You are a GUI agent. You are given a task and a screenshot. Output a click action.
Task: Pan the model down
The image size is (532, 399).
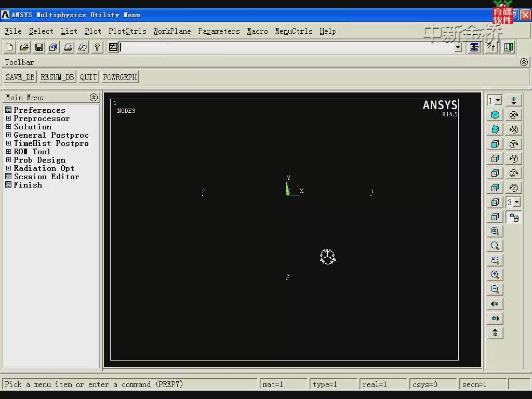514,100
